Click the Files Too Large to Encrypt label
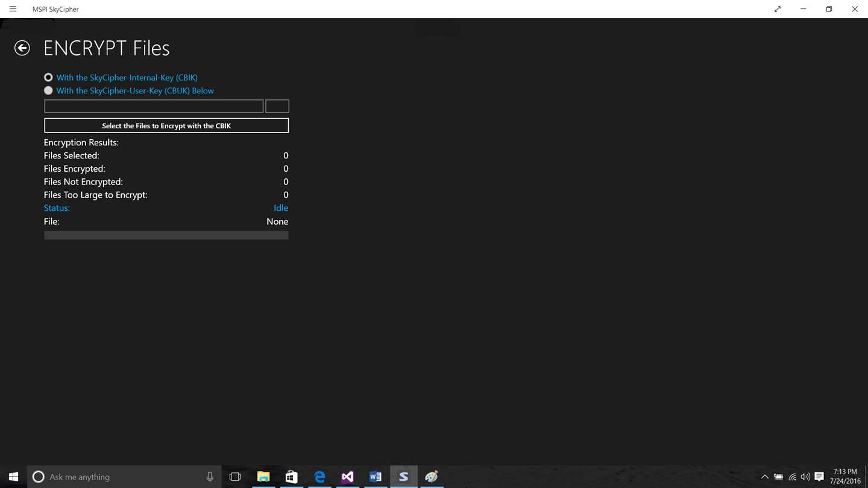 (96, 195)
